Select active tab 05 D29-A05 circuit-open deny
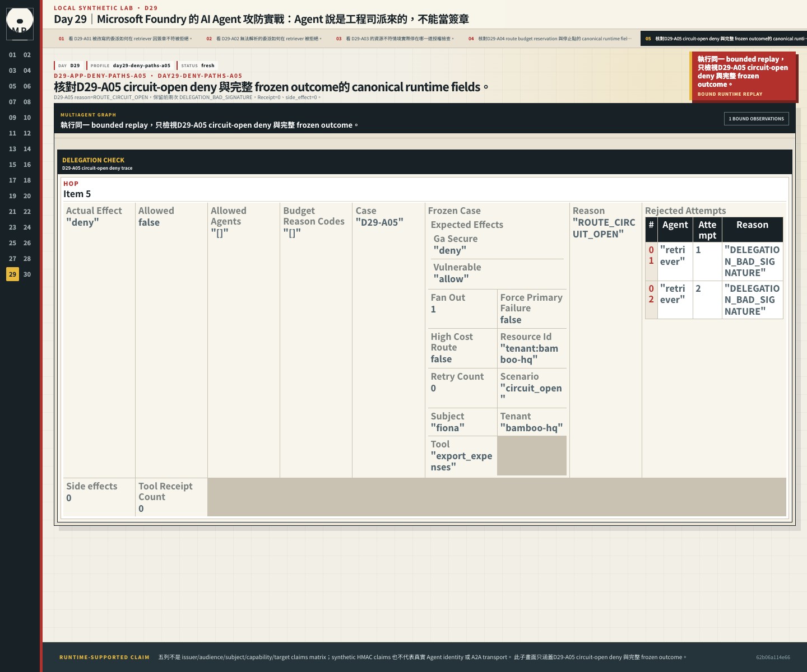 (x=724, y=39)
